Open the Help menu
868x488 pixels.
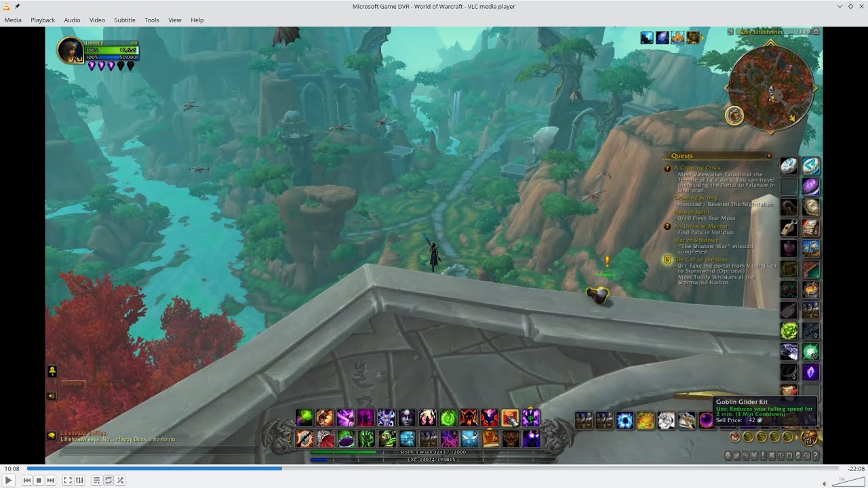point(197,20)
